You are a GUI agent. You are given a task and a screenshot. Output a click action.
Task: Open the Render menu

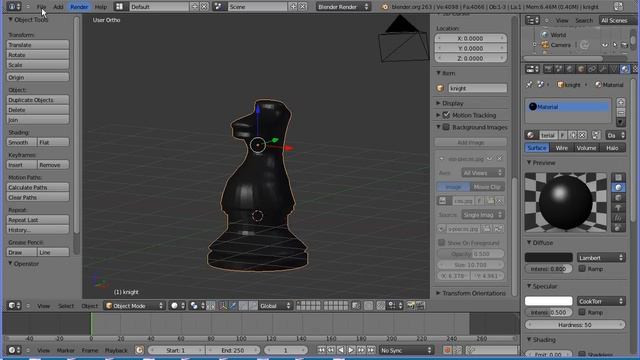click(x=79, y=7)
